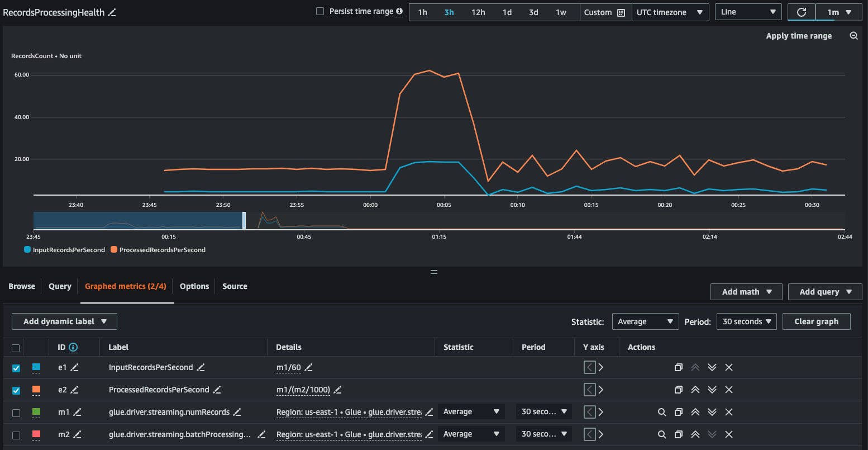Open the Browse tab

(x=22, y=286)
